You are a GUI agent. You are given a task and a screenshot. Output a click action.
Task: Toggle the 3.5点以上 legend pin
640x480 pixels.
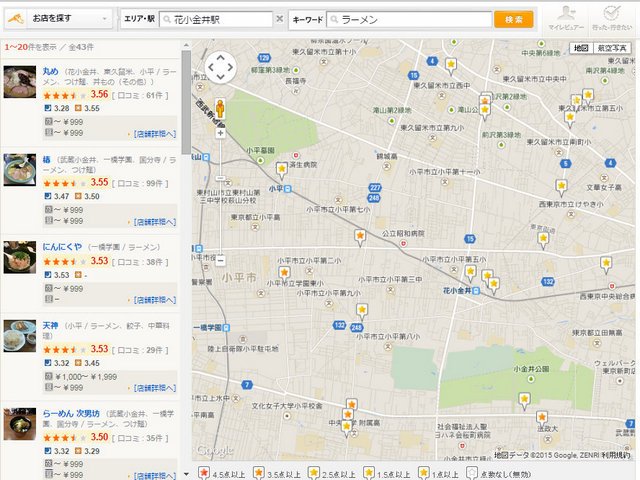pyautogui.click(x=258, y=473)
